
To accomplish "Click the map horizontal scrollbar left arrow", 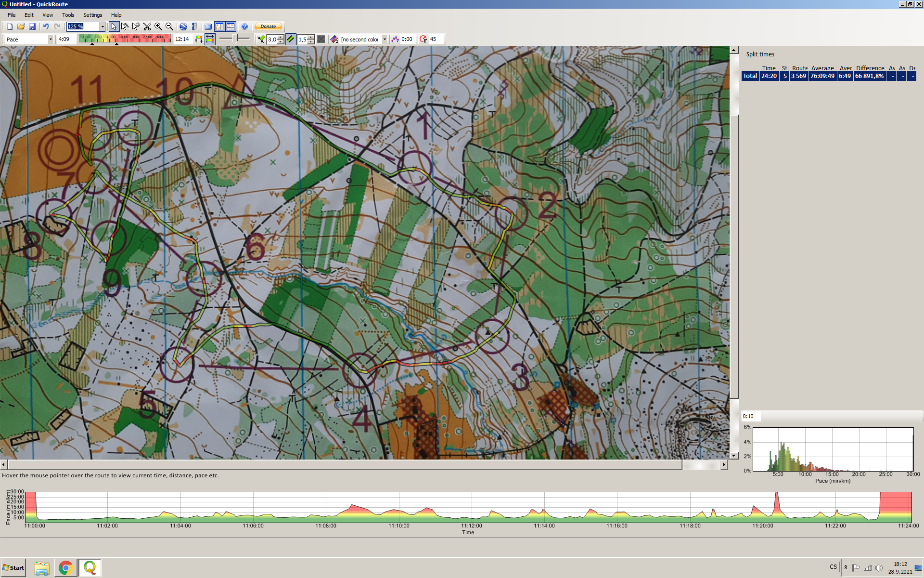I will pyautogui.click(x=4, y=464).
